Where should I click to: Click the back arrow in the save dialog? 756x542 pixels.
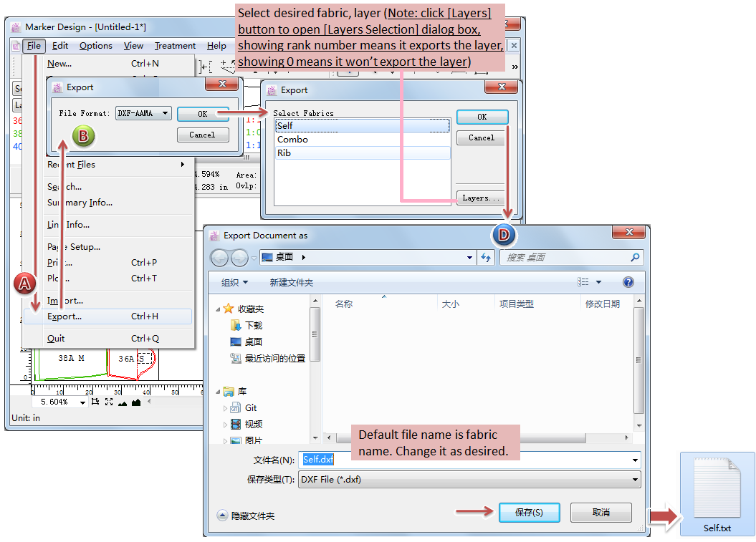(220, 257)
